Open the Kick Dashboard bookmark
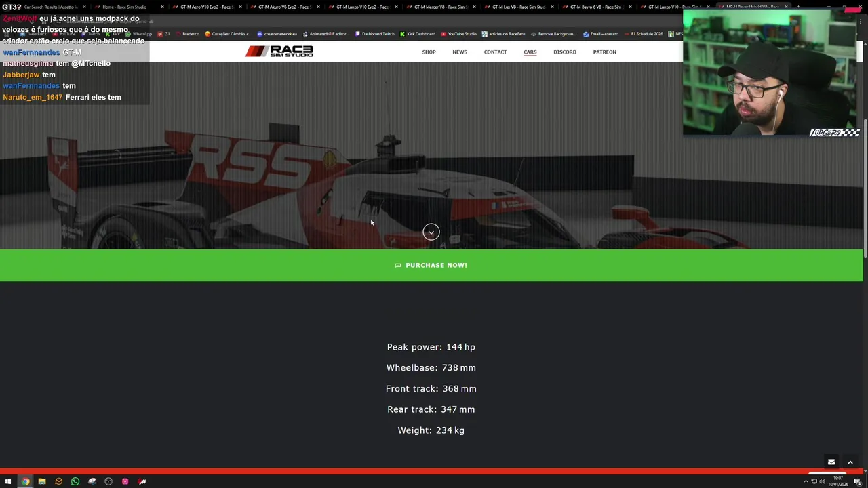Screen dimensions: 868x488 click(418, 34)
